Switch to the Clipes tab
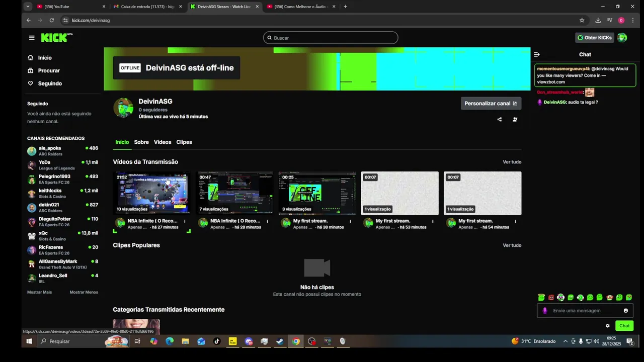The height and width of the screenshot is (362, 644). click(184, 142)
